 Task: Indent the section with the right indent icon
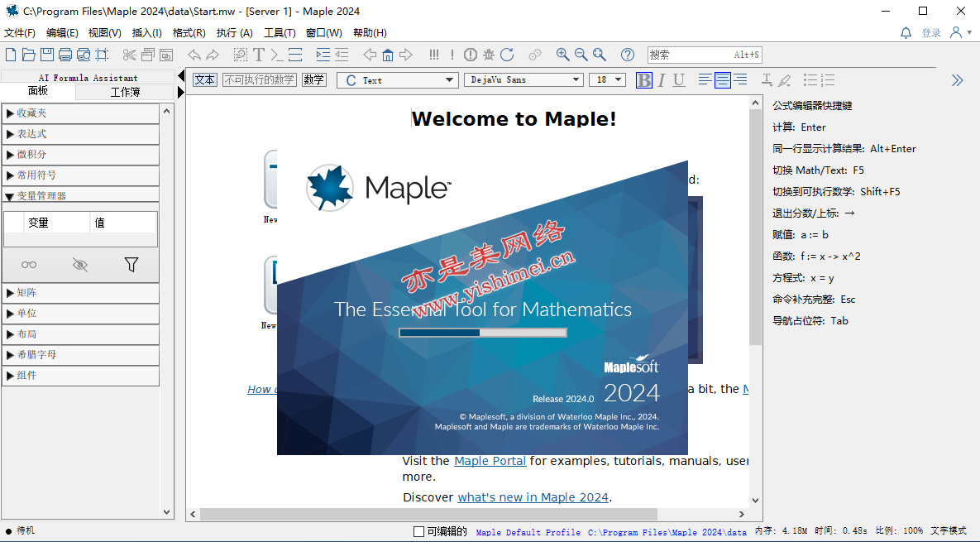pyautogui.click(x=323, y=55)
